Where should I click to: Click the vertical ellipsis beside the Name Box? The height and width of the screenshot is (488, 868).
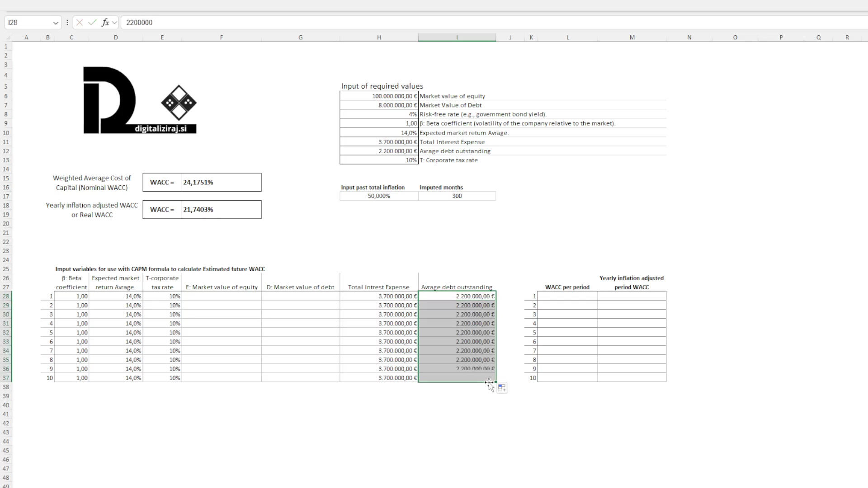click(67, 22)
